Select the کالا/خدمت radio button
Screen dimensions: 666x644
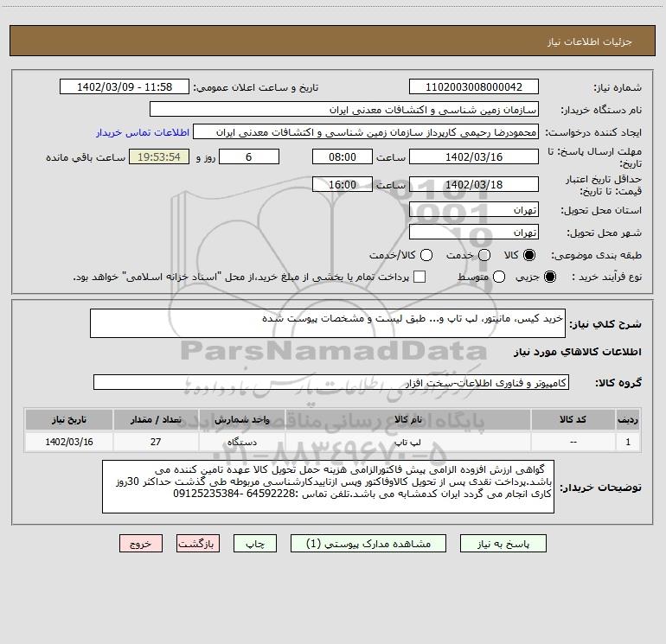click(x=426, y=255)
